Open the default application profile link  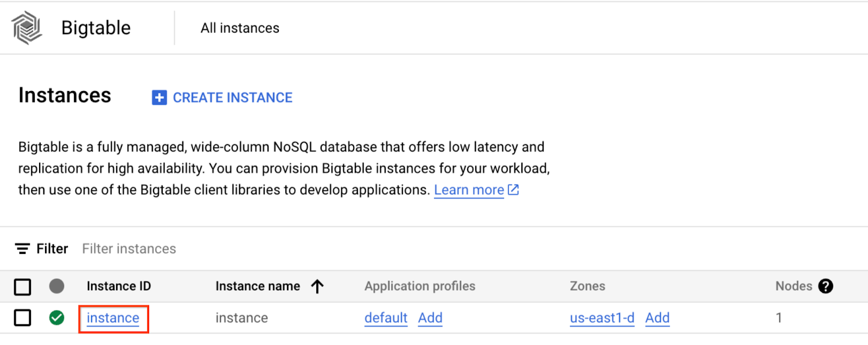tap(386, 318)
